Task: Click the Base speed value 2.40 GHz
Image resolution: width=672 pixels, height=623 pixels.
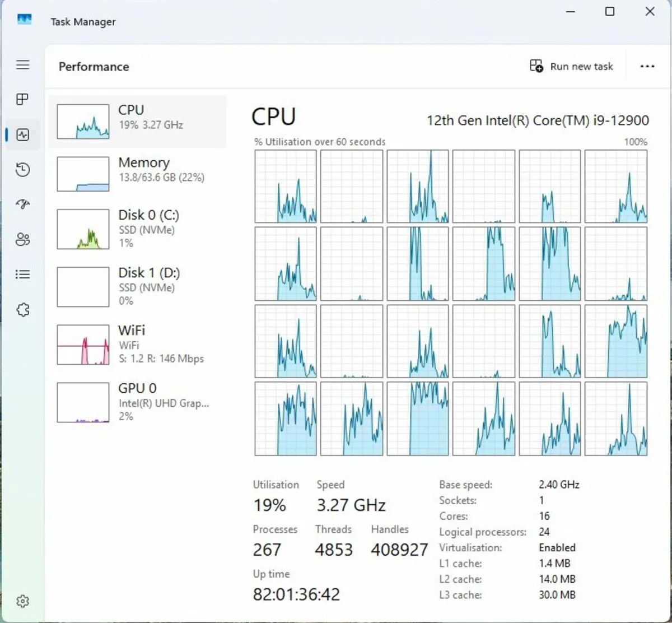Action: pos(559,485)
